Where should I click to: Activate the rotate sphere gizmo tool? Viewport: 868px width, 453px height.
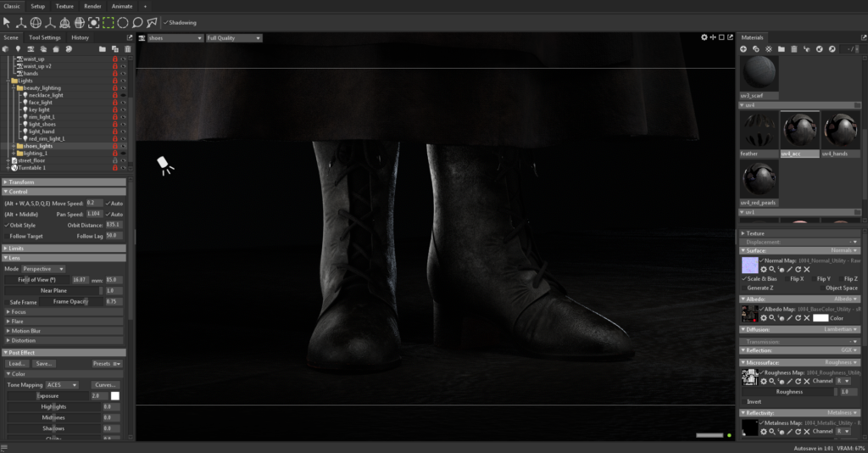click(36, 22)
